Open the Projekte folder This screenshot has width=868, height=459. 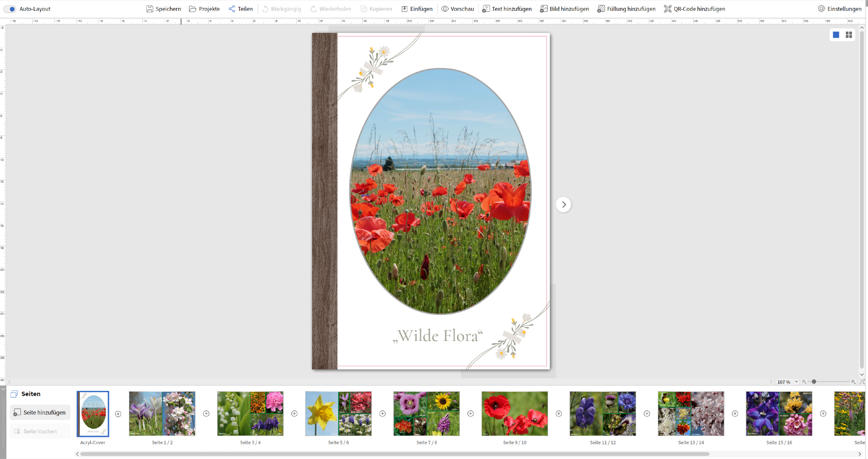coord(204,9)
